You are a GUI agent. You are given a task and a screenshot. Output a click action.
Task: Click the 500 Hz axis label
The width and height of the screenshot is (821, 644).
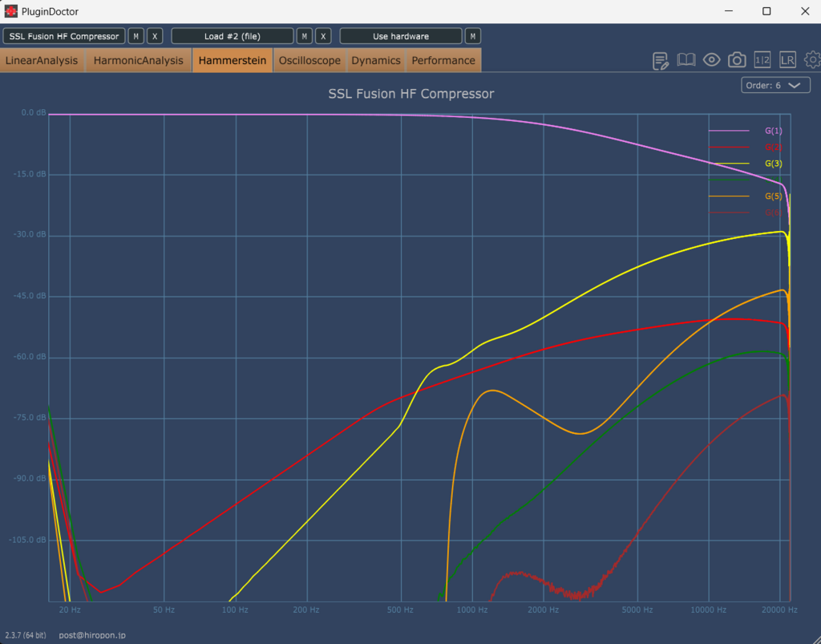pyautogui.click(x=401, y=610)
